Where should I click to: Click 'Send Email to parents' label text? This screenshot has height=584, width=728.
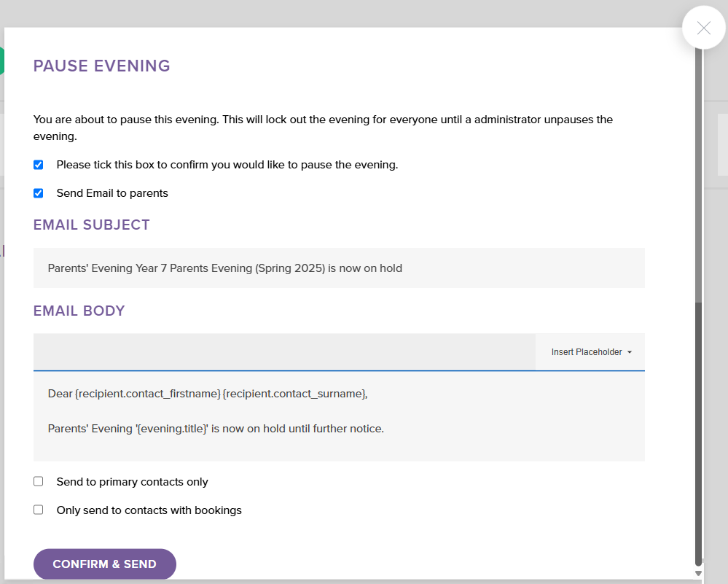click(x=112, y=193)
